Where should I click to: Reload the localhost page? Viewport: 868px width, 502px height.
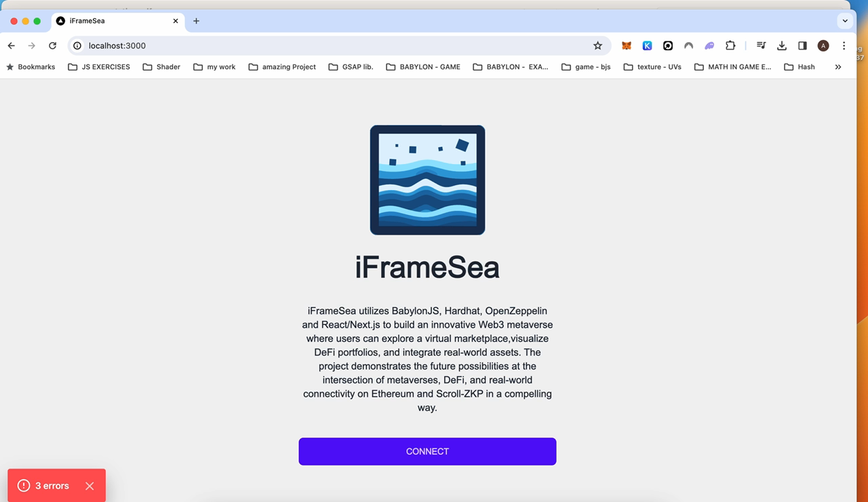pyautogui.click(x=52, y=45)
